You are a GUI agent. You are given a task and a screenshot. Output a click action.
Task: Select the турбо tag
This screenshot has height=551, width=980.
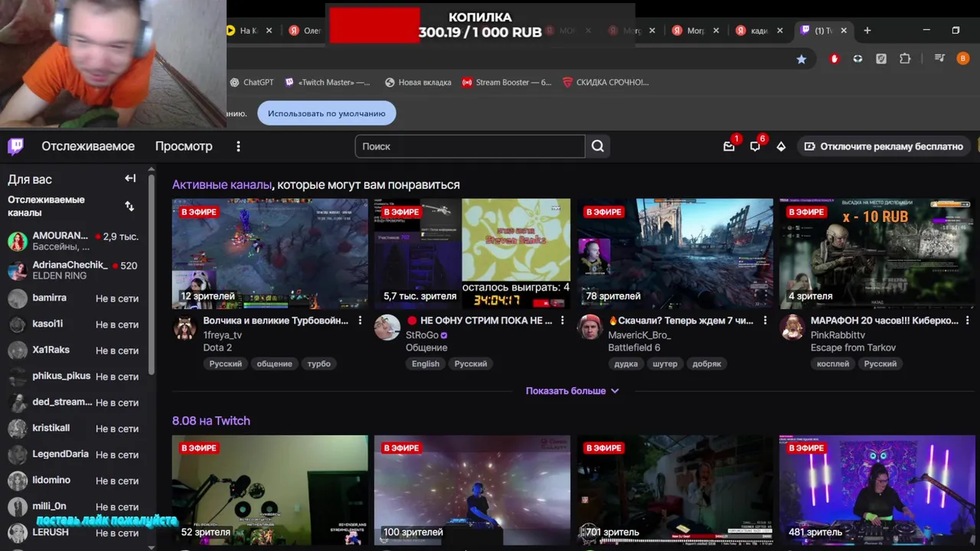coord(318,364)
